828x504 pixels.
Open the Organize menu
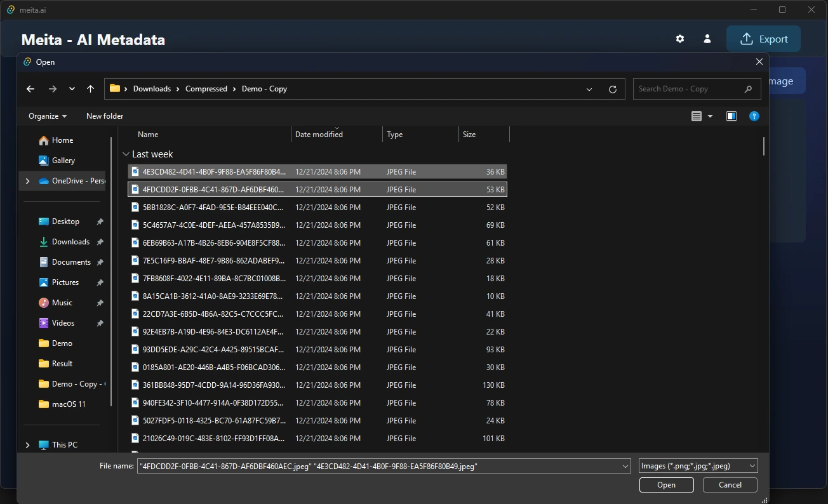[48, 116]
